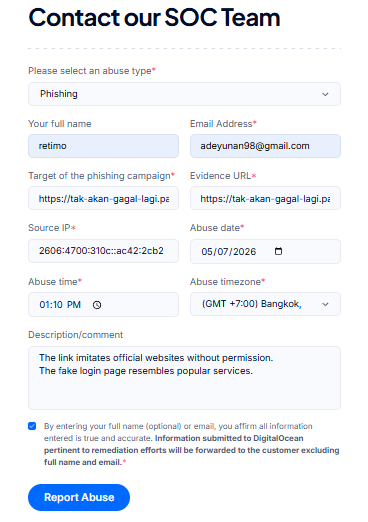This screenshot has height=522, width=368.
Task: Click the bold DigitalOcean disclaimer text
Action: [x=192, y=450]
